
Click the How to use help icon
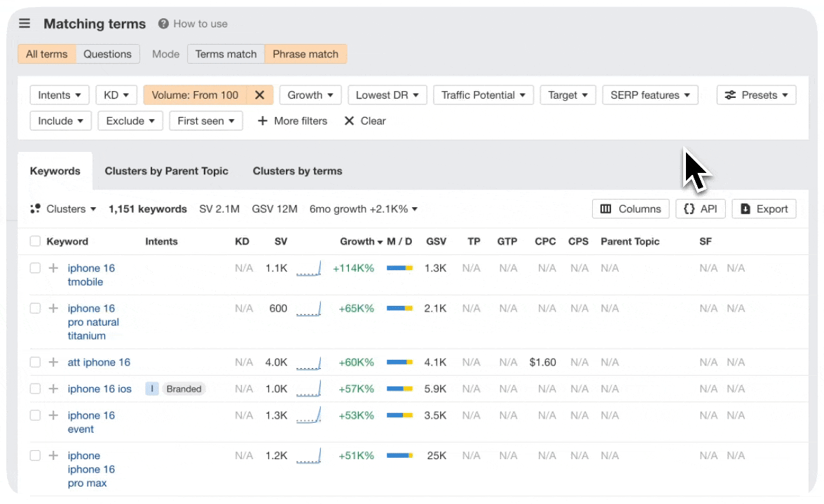tap(164, 24)
